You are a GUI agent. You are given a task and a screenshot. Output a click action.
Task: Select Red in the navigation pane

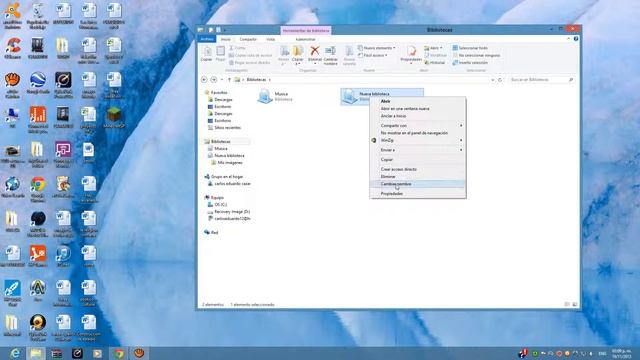pos(211,232)
